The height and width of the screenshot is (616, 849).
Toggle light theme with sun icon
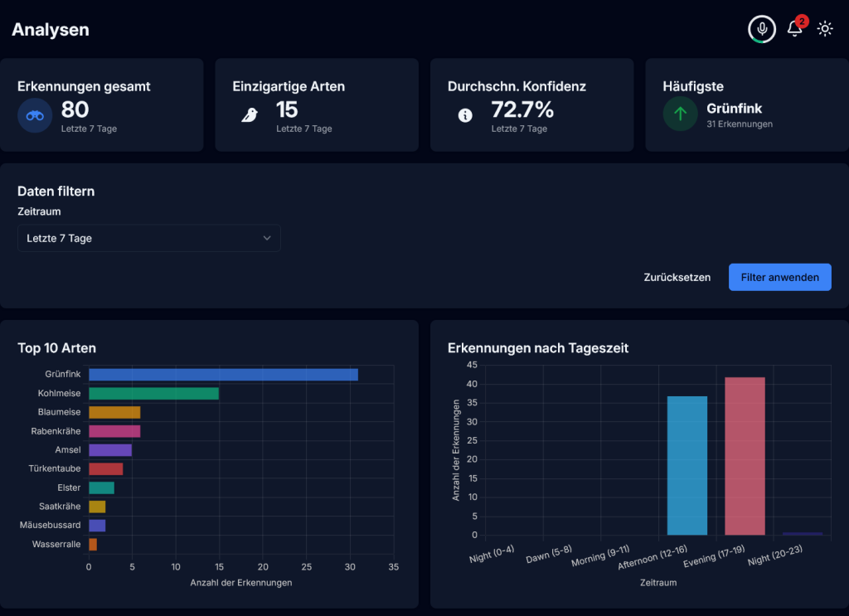point(825,29)
